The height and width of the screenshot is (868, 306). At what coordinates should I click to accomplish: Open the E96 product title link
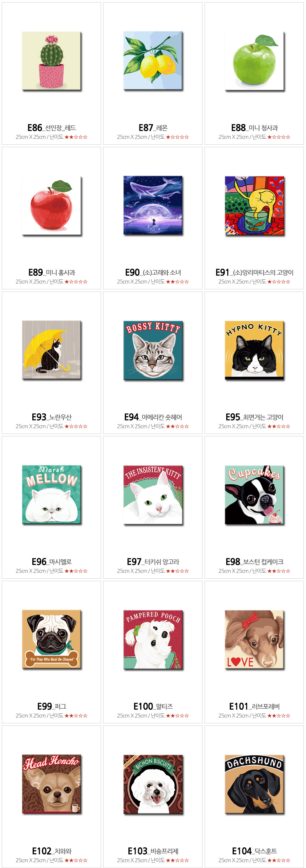tap(52, 562)
